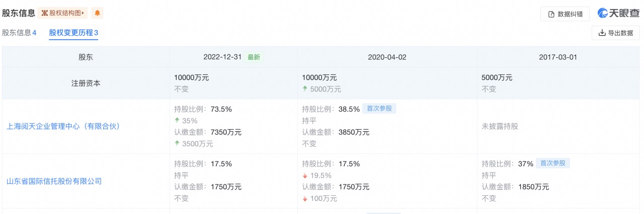Click the green 5000万元 capital increase indicator

tap(321, 89)
